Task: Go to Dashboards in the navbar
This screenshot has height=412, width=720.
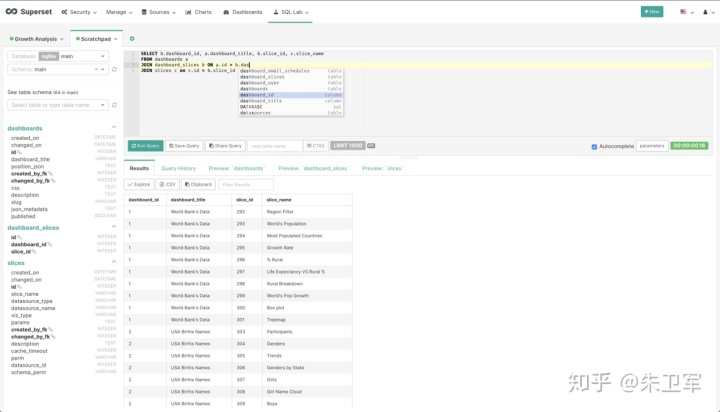Action: [242, 12]
